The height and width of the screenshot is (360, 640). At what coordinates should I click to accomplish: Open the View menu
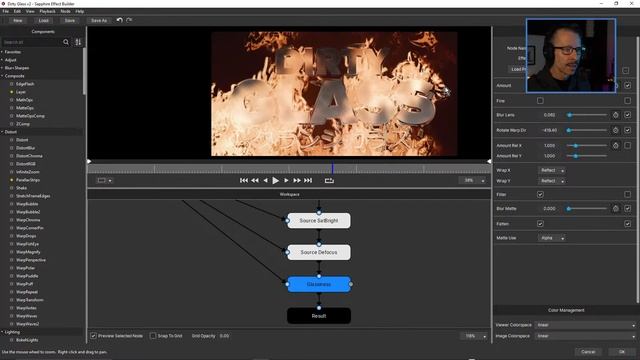tap(30, 11)
